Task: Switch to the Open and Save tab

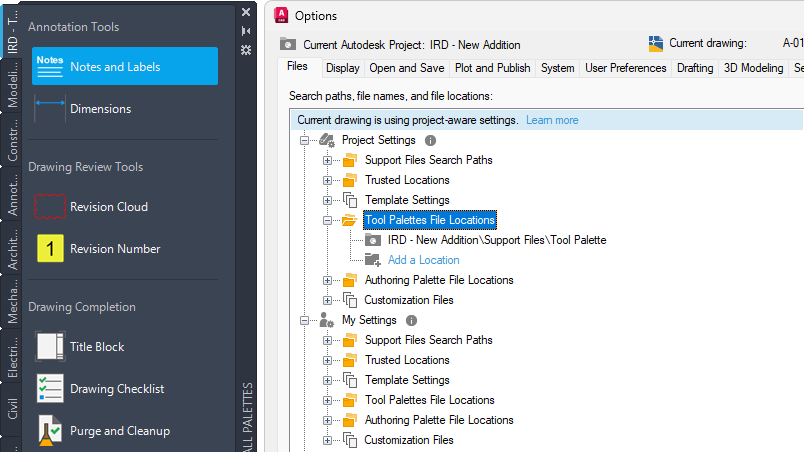Action: click(407, 68)
